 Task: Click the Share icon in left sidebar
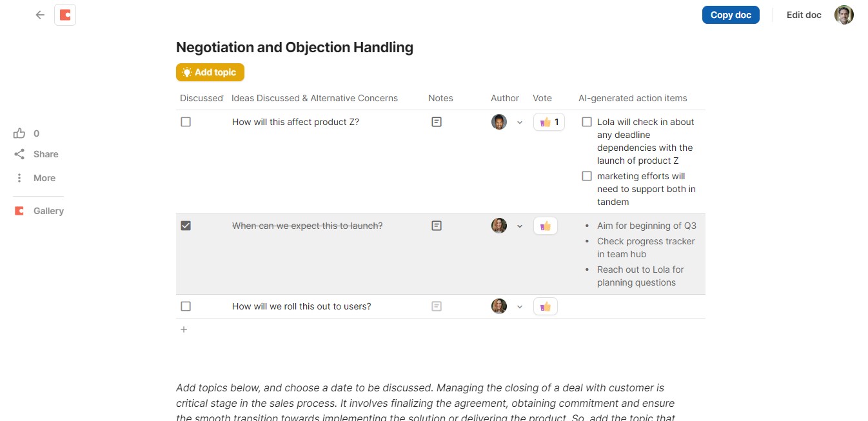tap(19, 154)
